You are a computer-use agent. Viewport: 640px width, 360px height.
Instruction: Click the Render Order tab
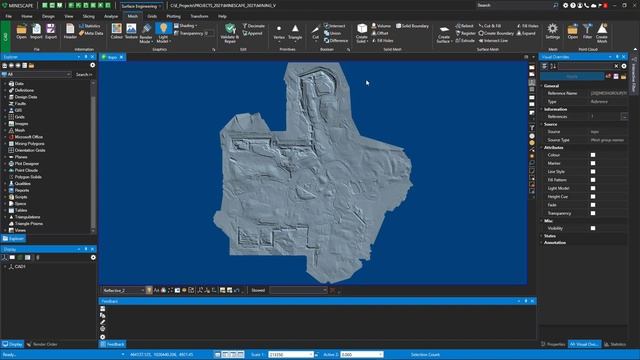coord(42,344)
